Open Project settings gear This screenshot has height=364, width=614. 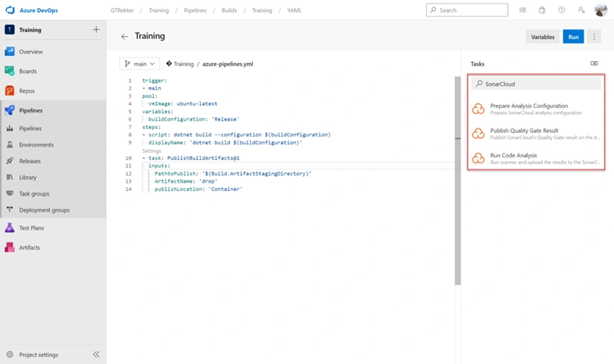[x=10, y=354]
